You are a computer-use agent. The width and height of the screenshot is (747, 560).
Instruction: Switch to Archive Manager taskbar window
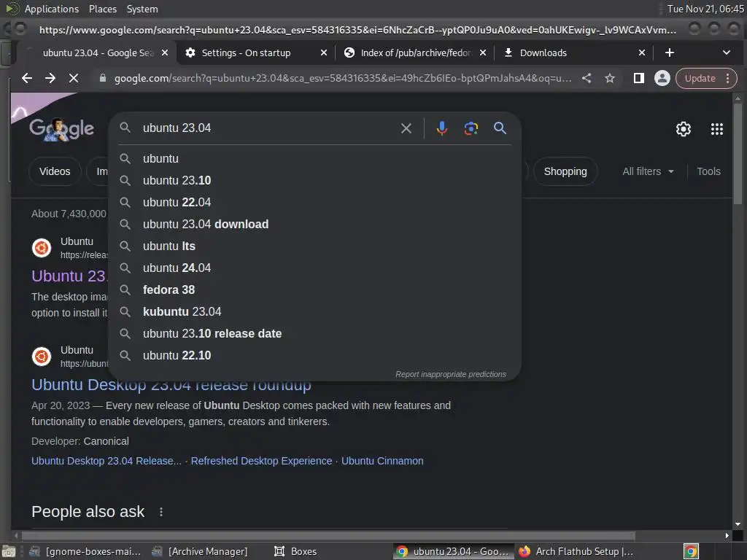[200, 551]
